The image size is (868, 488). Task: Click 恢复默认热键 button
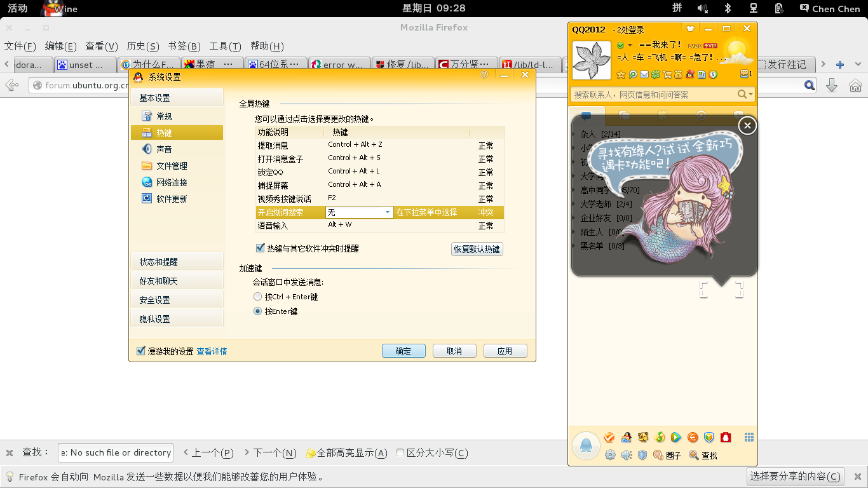(x=477, y=249)
